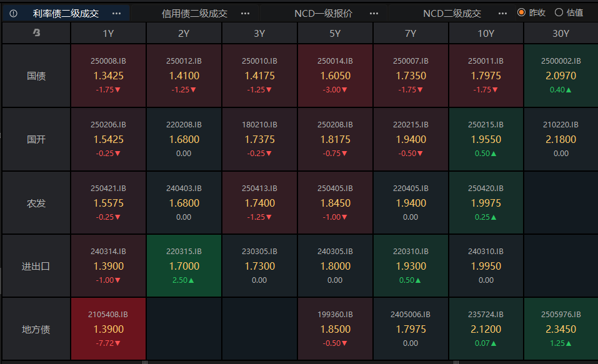
Task: Open the 2500002.IB cell at 2.0970
Action: (561, 76)
